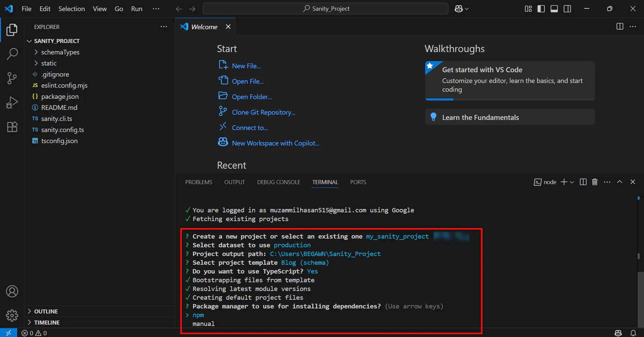The height and width of the screenshot is (337, 644).
Task: Kill terminal with the trash icon
Action: [595, 182]
